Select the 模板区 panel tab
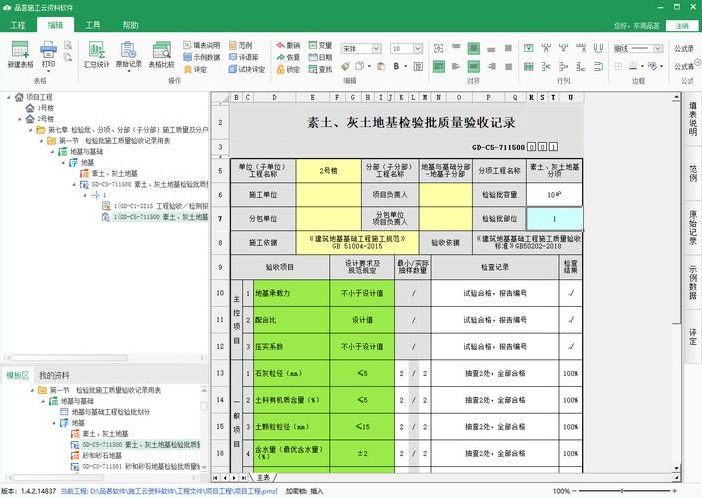 (x=18, y=375)
